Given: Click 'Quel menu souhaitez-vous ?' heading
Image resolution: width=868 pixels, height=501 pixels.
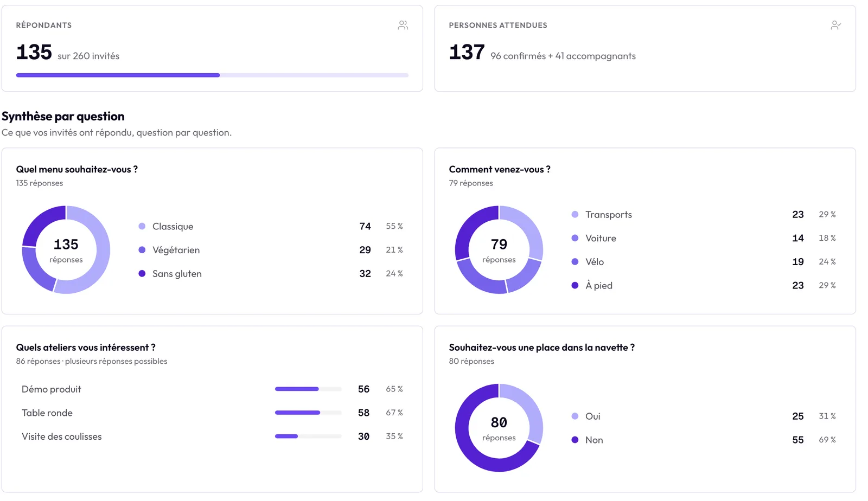Looking at the screenshot, I should [77, 169].
